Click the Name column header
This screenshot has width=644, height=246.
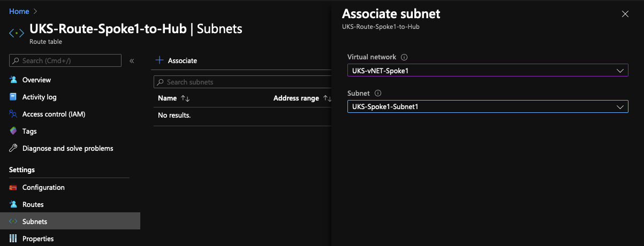(x=167, y=98)
